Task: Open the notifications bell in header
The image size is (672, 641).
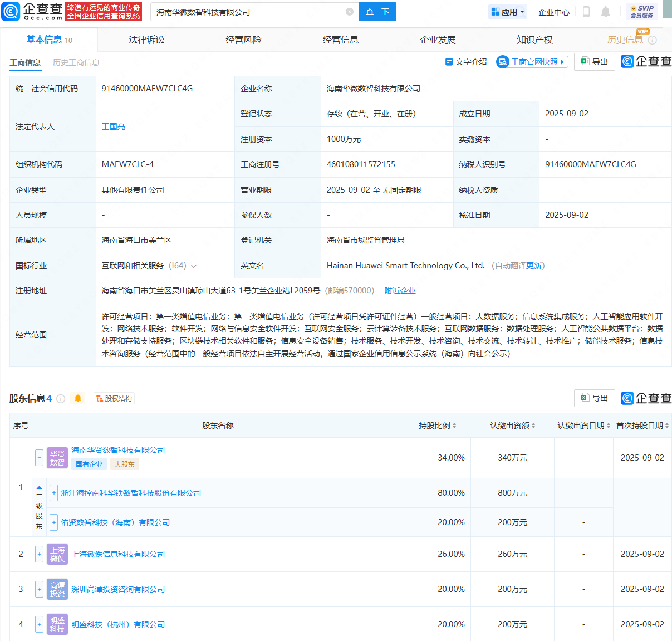Action: tap(606, 12)
